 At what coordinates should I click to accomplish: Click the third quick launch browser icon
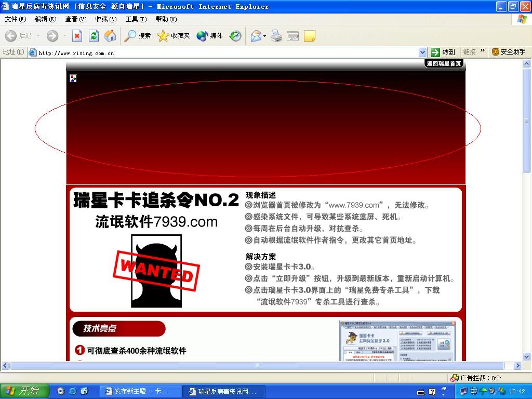pyautogui.click(x=84, y=391)
